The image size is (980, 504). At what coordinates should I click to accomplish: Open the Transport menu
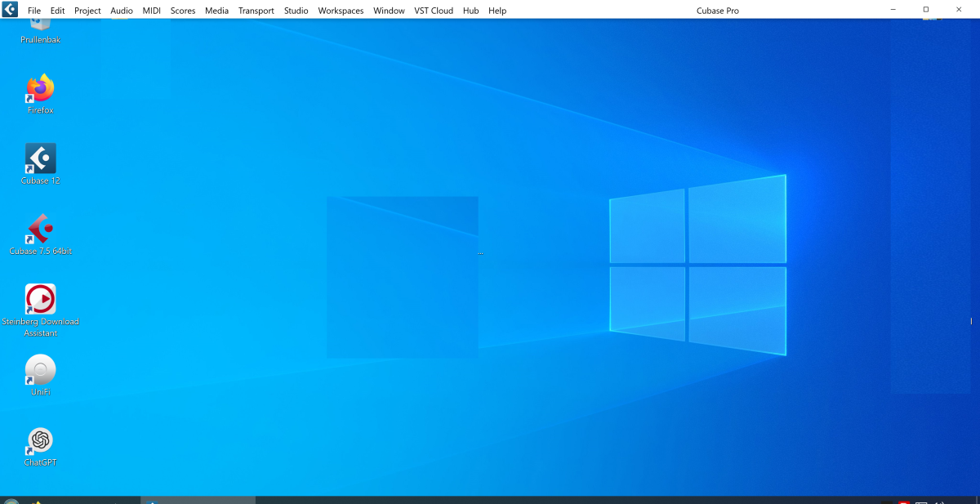coord(256,11)
